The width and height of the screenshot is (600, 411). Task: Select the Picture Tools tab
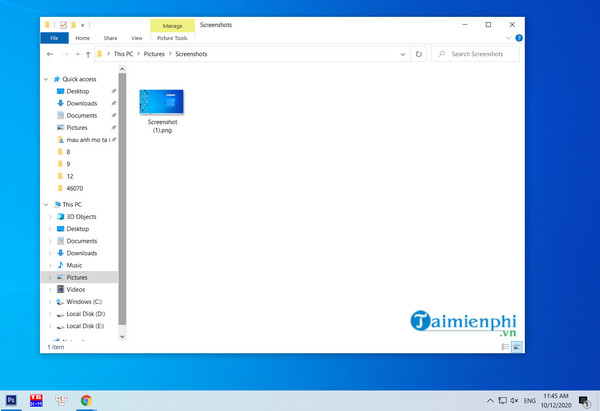pos(172,38)
